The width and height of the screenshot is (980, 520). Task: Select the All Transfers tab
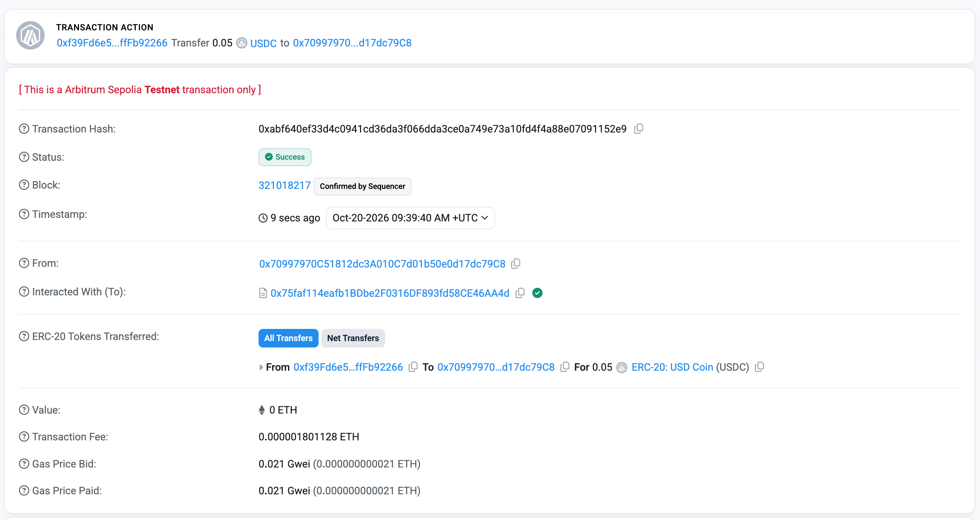[288, 338]
